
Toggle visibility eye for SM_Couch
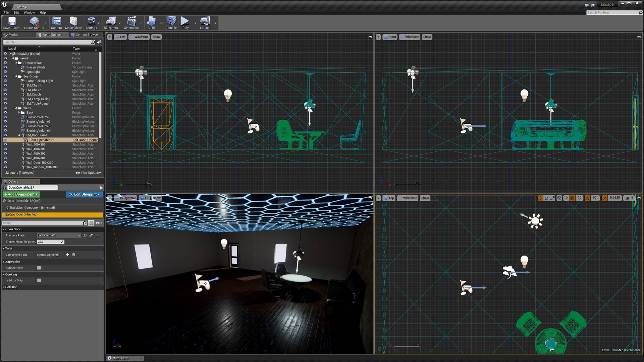pos(5,95)
